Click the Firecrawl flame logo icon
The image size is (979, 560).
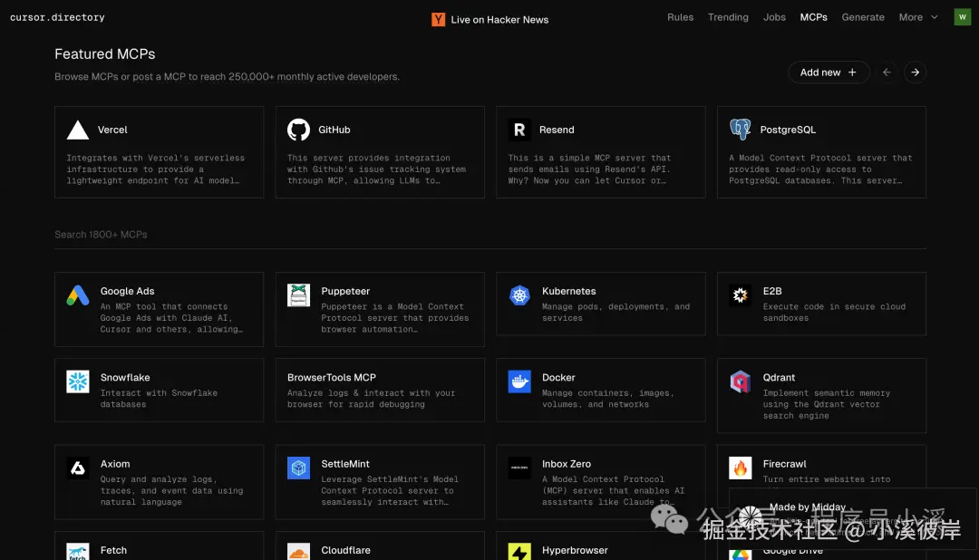click(x=740, y=468)
